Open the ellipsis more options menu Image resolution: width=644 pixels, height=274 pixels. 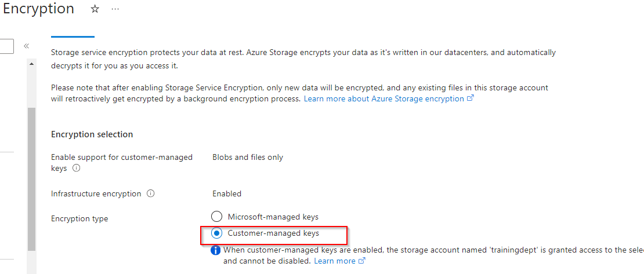click(115, 9)
